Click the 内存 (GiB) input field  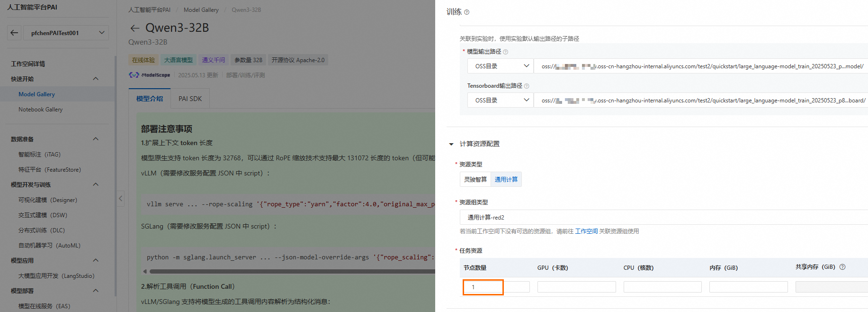(x=748, y=287)
